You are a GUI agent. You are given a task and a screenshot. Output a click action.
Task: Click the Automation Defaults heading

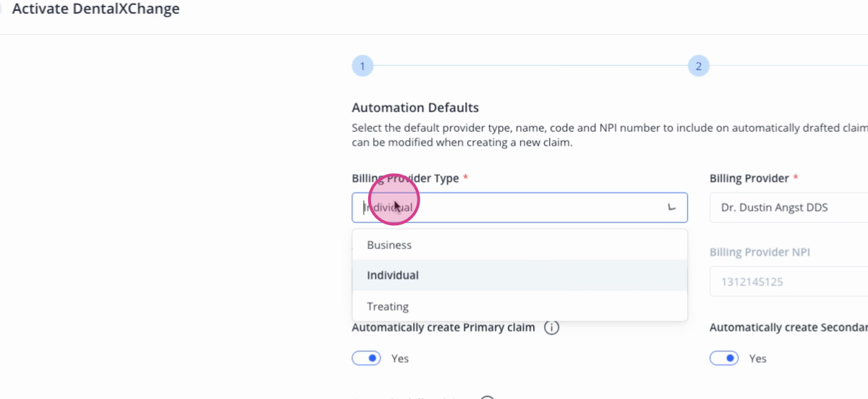(415, 108)
